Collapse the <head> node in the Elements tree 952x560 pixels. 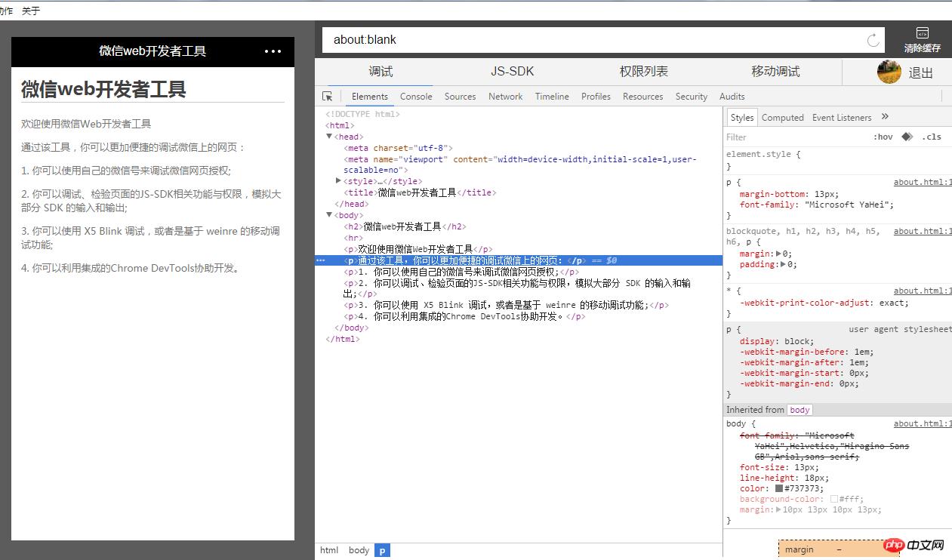328,137
